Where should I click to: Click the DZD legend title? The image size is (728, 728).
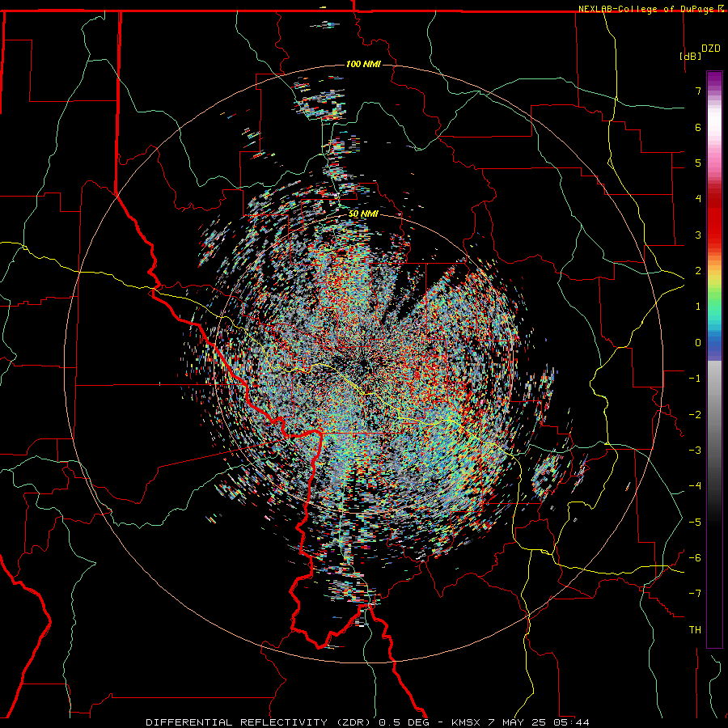pyautogui.click(x=711, y=49)
